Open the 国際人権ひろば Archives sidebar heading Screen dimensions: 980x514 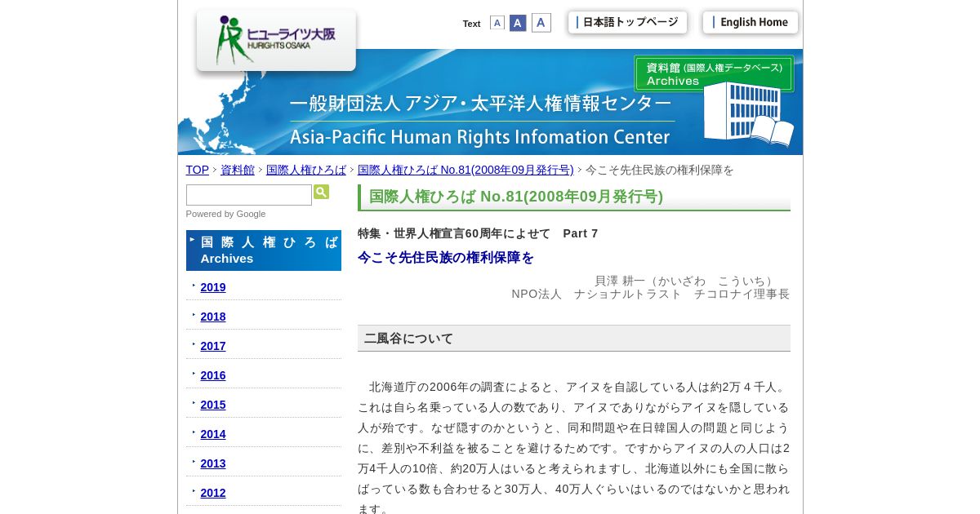[x=264, y=250]
